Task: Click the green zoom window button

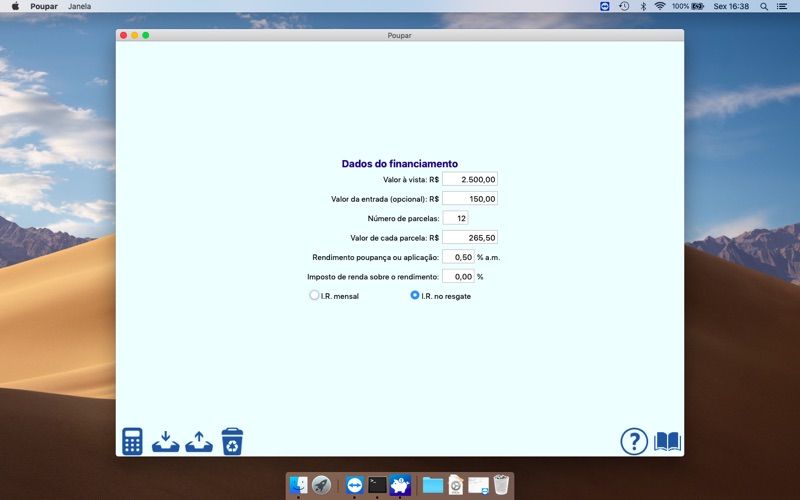Action: point(146,35)
